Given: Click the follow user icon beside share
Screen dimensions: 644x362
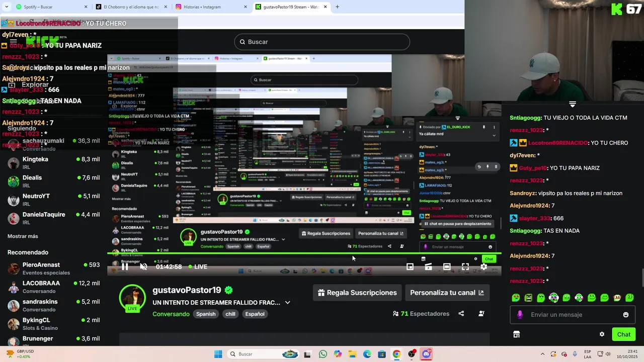Looking at the screenshot, I should click(481, 314).
